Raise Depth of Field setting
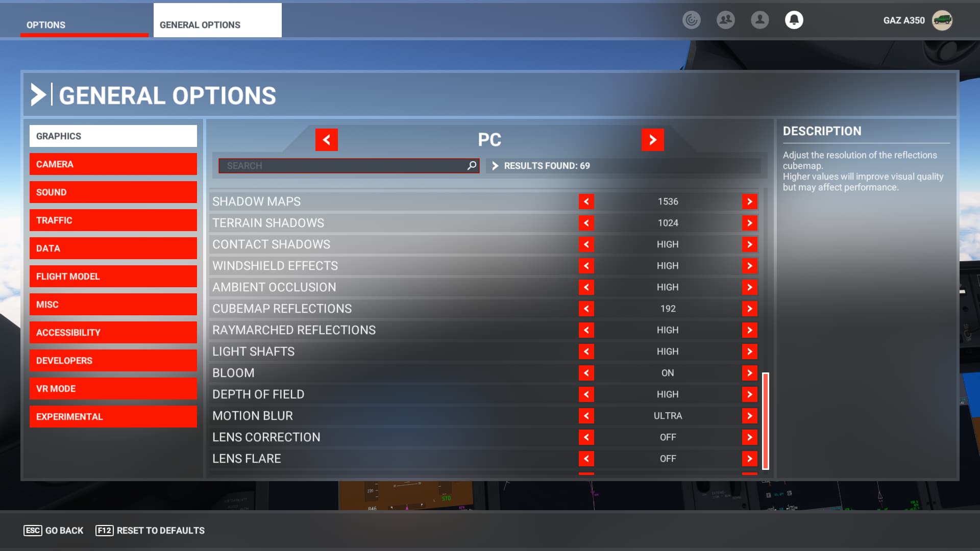The width and height of the screenshot is (980, 551). [x=749, y=394]
